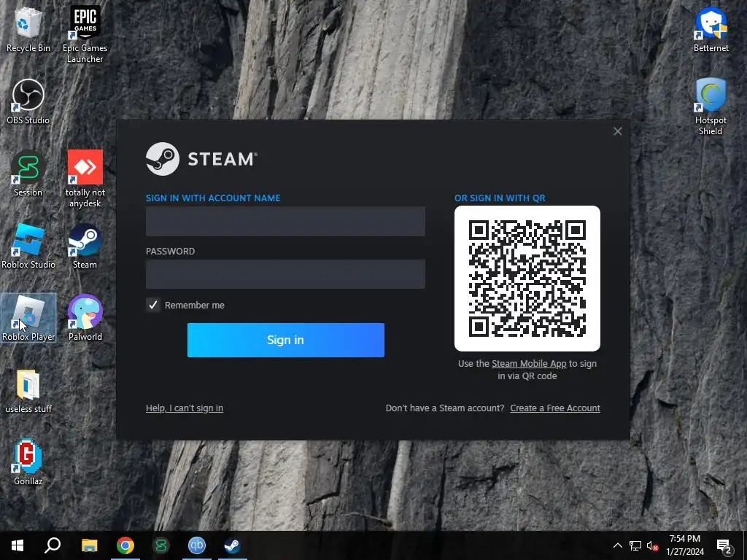Open the network status tray icon

635,545
